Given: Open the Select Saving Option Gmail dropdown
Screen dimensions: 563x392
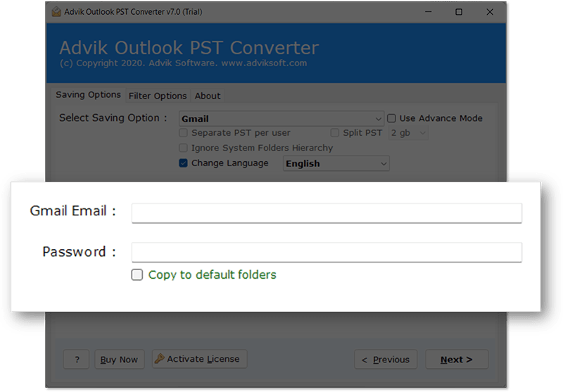Looking at the screenshot, I should (x=281, y=119).
